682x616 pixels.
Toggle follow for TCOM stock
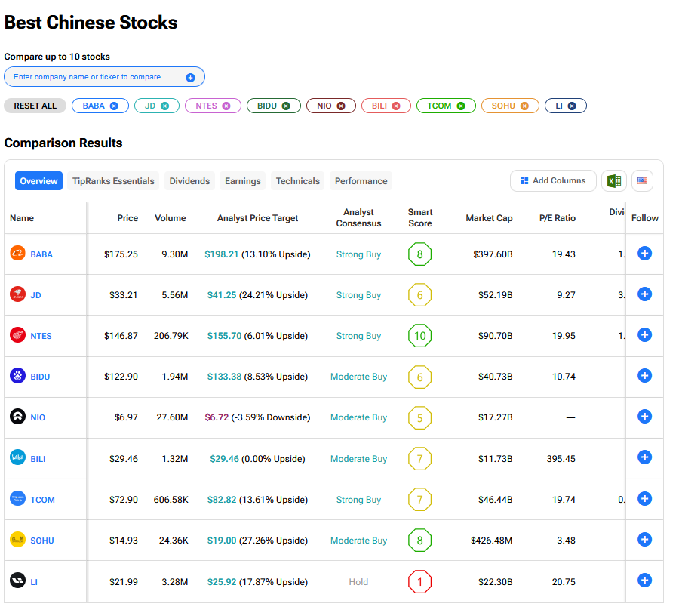point(644,499)
